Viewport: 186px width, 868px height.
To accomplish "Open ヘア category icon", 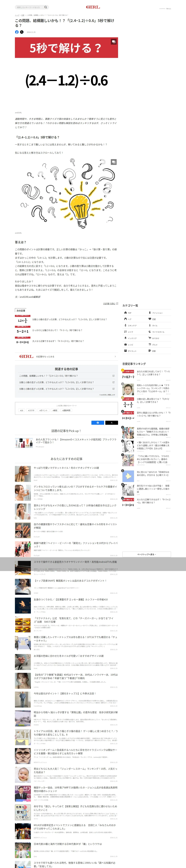I will point(126,319).
